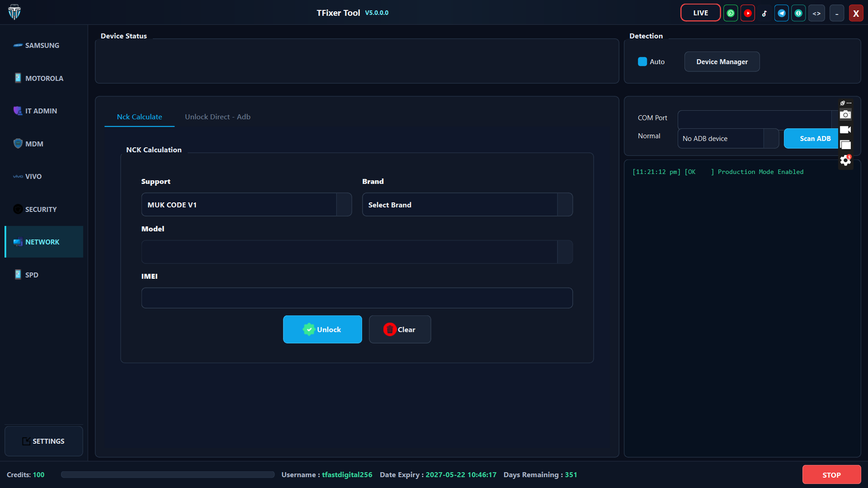Click the Unlock button
Image resolution: width=868 pixels, height=488 pixels.
(x=322, y=329)
